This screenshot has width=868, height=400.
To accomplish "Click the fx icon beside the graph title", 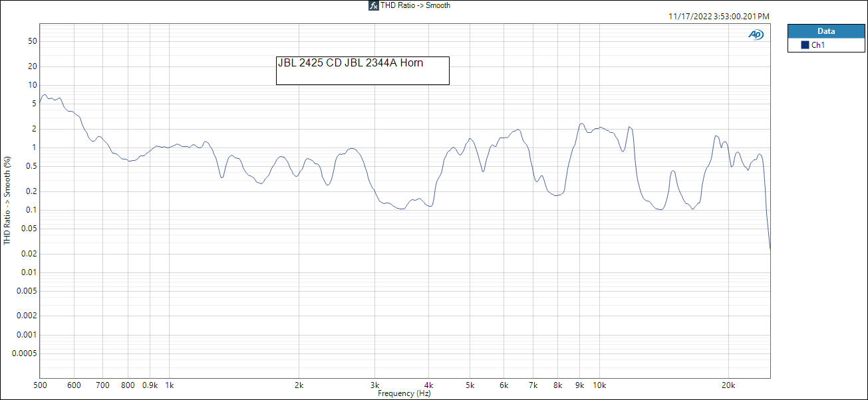I will (374, 5).
